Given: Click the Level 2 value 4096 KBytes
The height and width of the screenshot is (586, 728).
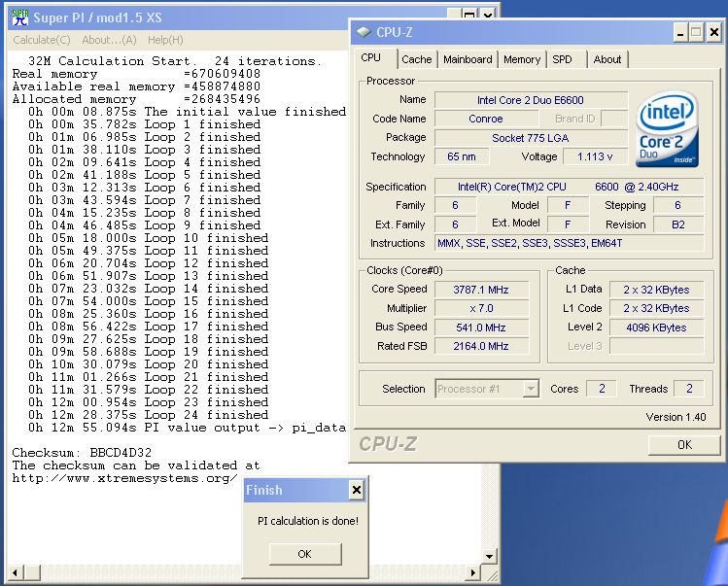Looking at the screenshot, I should click(x=656, y=327).
